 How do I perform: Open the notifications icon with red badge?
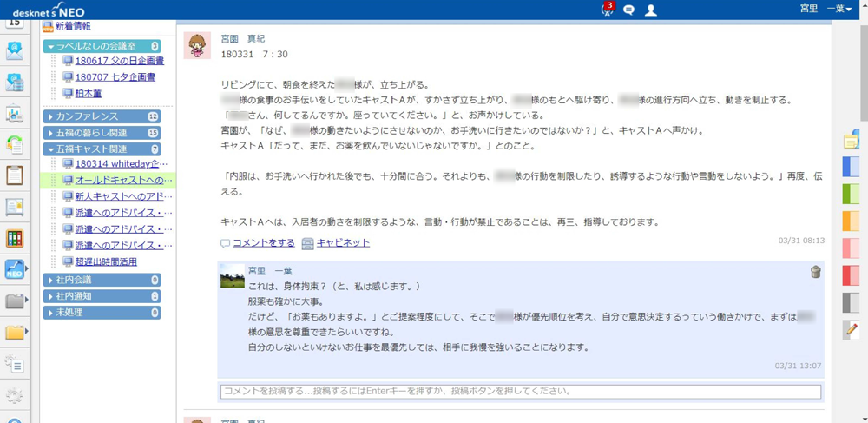607,10
